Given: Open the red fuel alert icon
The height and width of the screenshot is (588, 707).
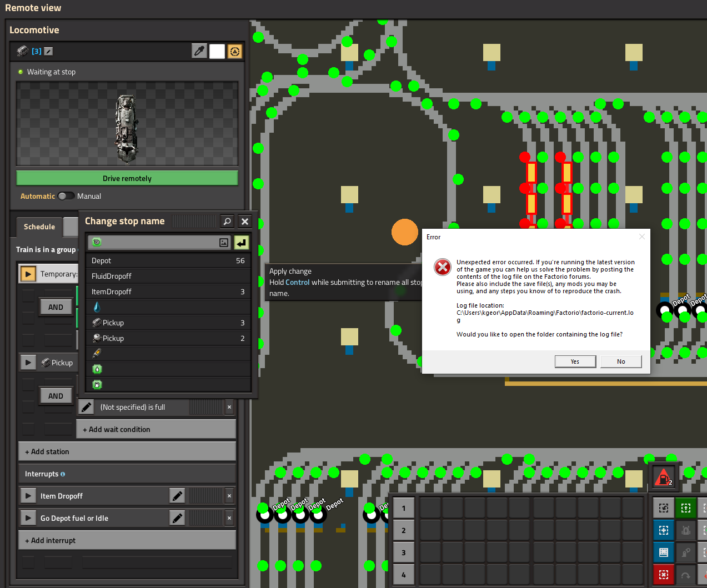Looking at the screenshot, I should click(x=664, y=477).
